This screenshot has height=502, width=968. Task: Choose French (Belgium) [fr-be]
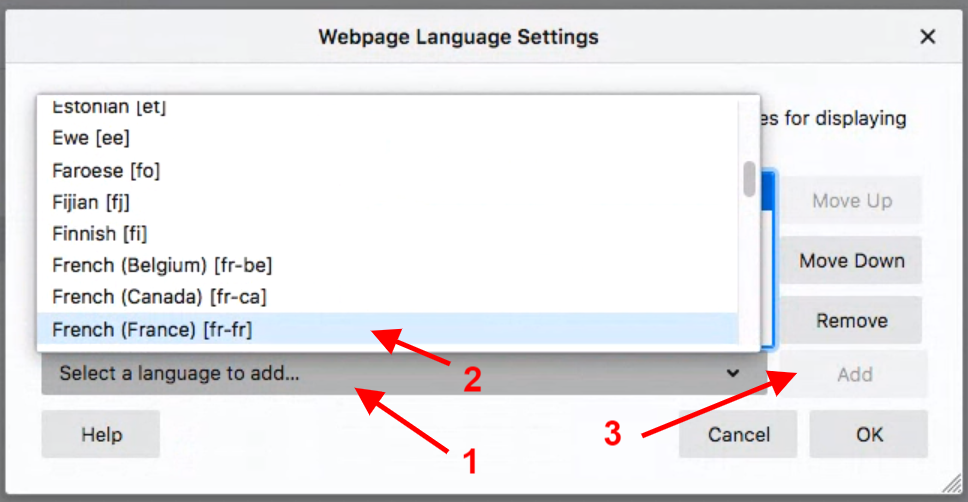162,266
